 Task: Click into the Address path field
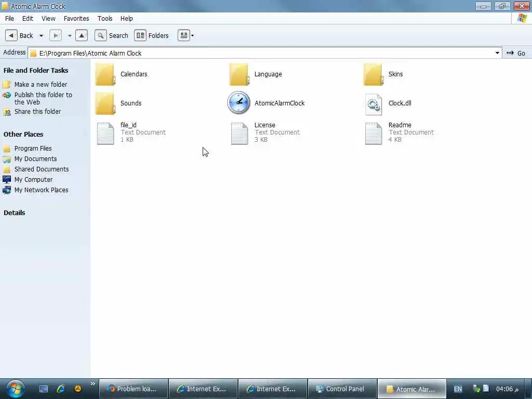click(x=264, y=53)
